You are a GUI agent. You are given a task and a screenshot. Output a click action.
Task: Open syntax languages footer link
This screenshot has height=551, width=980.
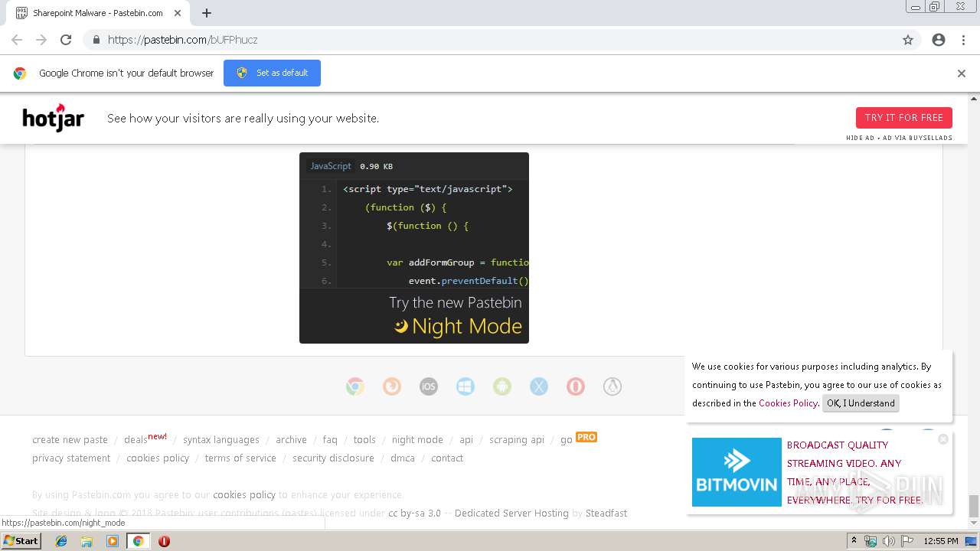(x=220, y=440)
